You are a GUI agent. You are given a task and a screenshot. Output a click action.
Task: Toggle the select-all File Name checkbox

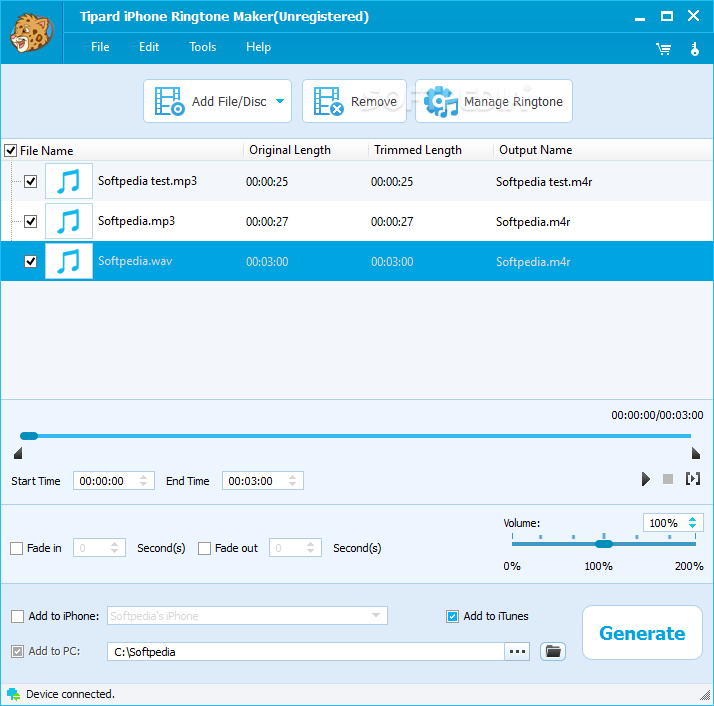pyautogui.click(x=10, y=150)
